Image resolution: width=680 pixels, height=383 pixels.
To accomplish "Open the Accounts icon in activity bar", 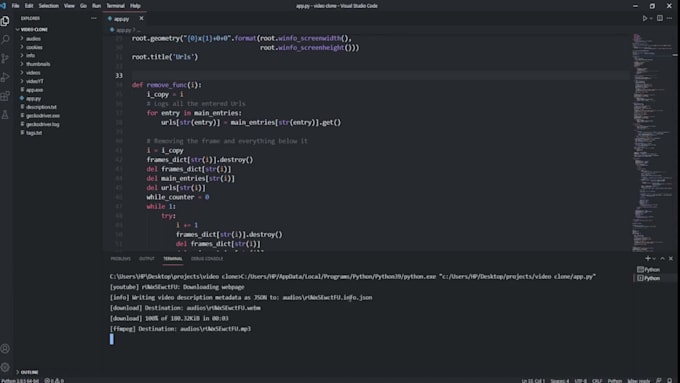I will [x=5, y=348].
